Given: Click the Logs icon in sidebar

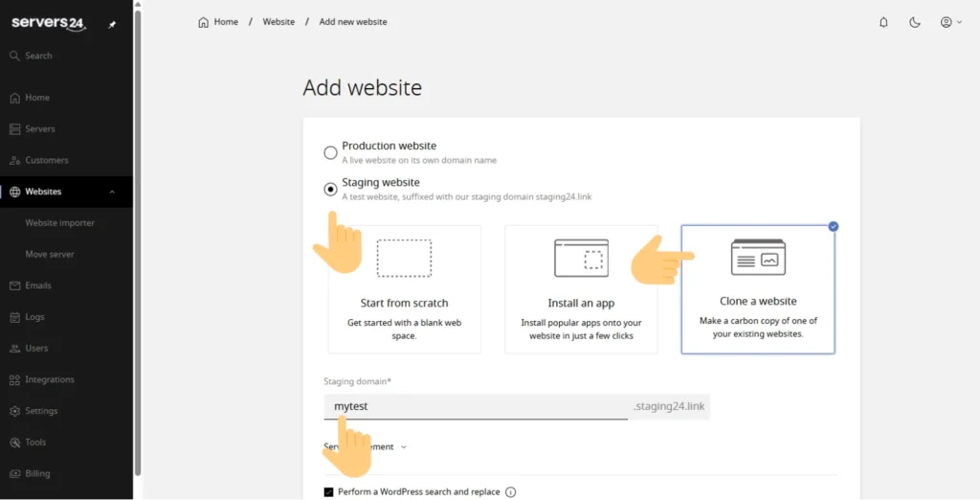Looking at the screenshot, I should click(x=15, y=317).
